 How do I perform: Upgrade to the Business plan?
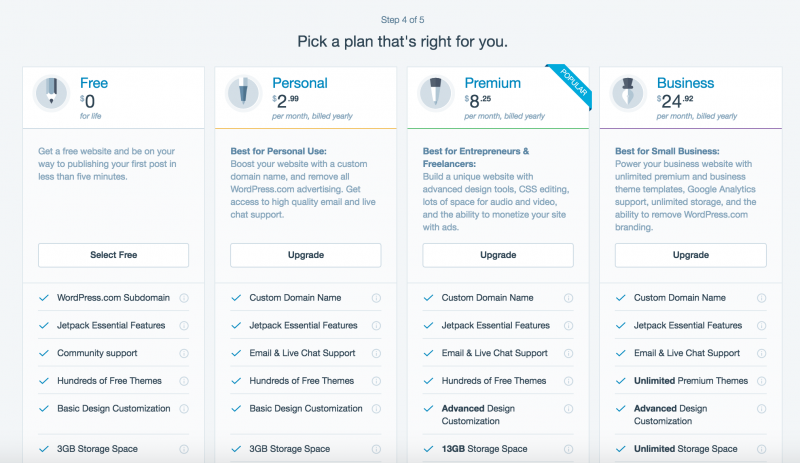click(690, 255)
